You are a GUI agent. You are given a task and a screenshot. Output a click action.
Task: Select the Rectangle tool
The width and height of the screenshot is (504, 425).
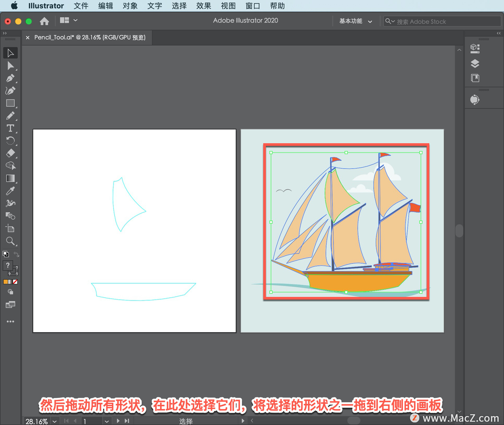pyautogui.click(x=10, y=103)
